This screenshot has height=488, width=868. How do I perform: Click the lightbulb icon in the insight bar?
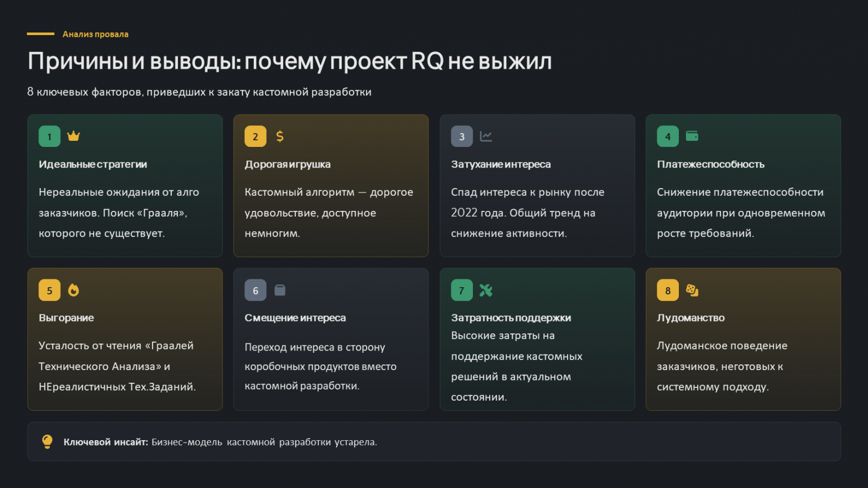47,441
